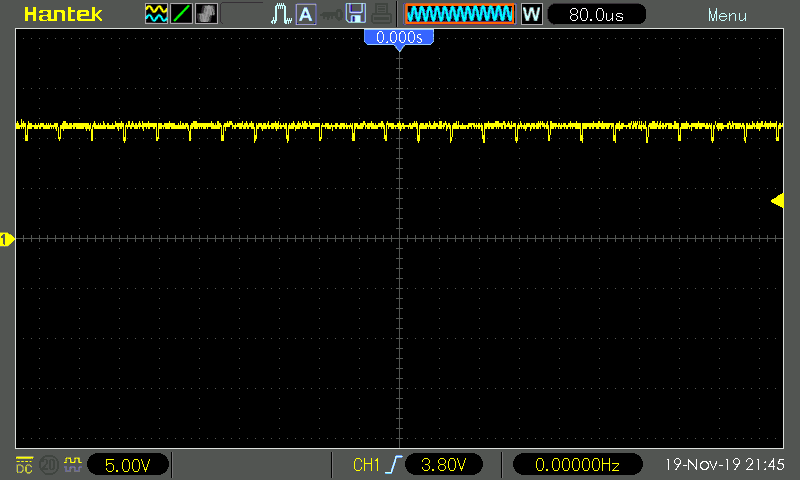Open the 80.0us timebase setting
This screenshot has height=480, width=800.
597,14
